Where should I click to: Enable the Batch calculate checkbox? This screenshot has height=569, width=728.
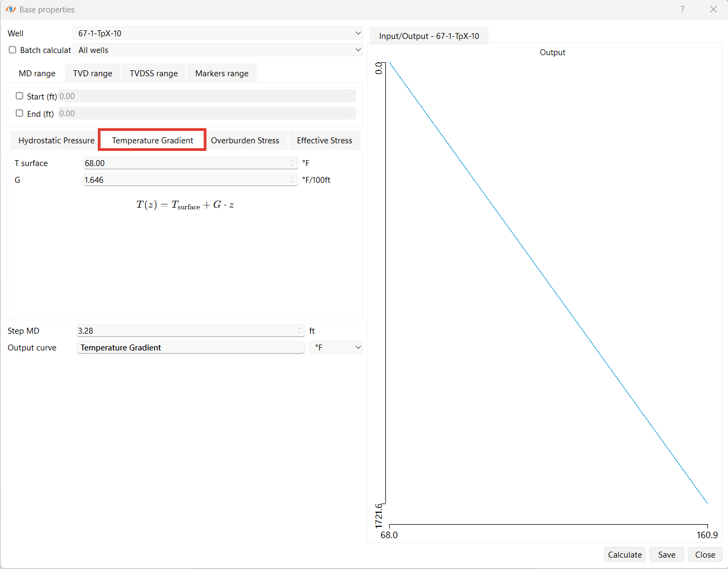[12, 50]
